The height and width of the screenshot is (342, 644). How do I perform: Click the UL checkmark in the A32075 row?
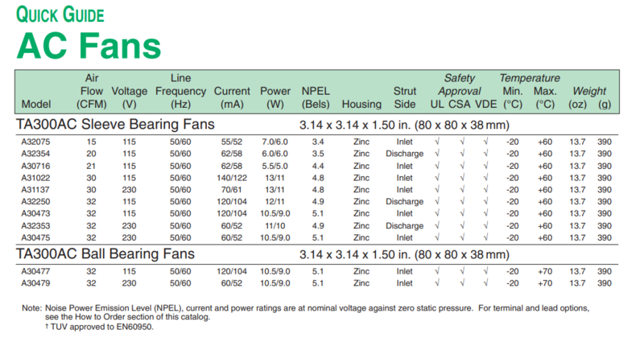coord(437,141)
